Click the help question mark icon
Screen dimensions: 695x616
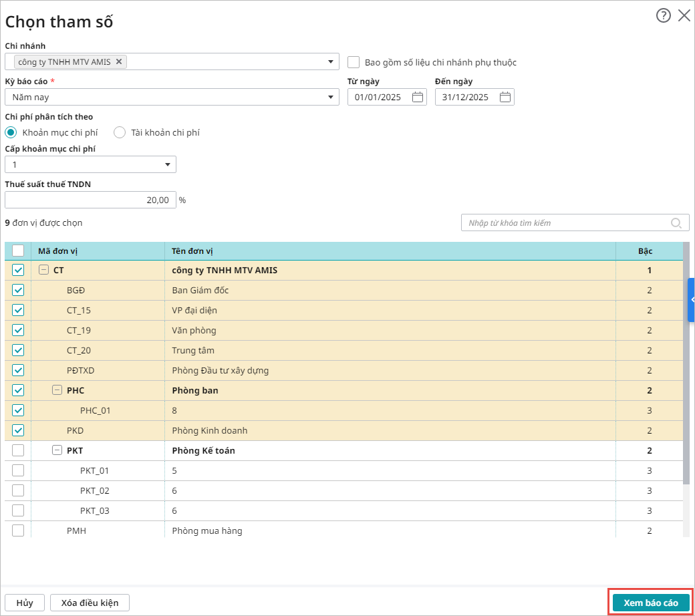click(x=663, y=16)
